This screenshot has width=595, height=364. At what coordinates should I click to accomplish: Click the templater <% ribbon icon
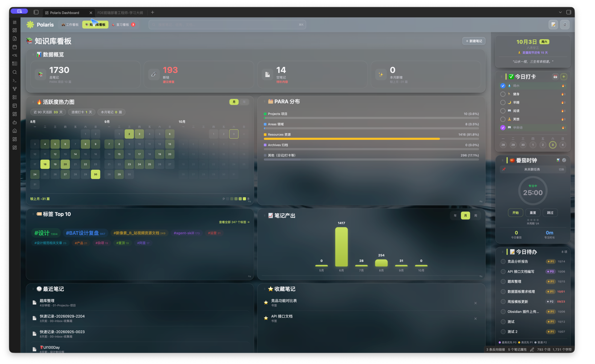click(x=15, y=55)
